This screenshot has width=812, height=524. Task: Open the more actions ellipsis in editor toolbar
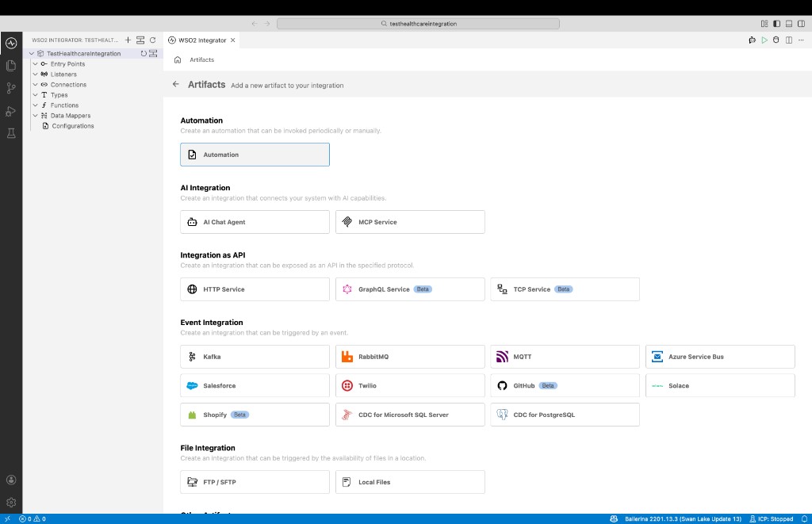801,40
